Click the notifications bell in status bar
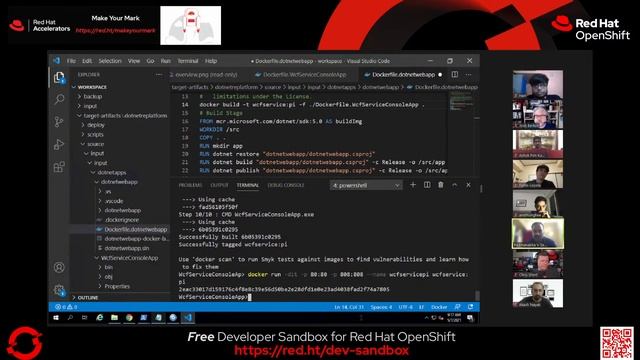 pos(471,307)
